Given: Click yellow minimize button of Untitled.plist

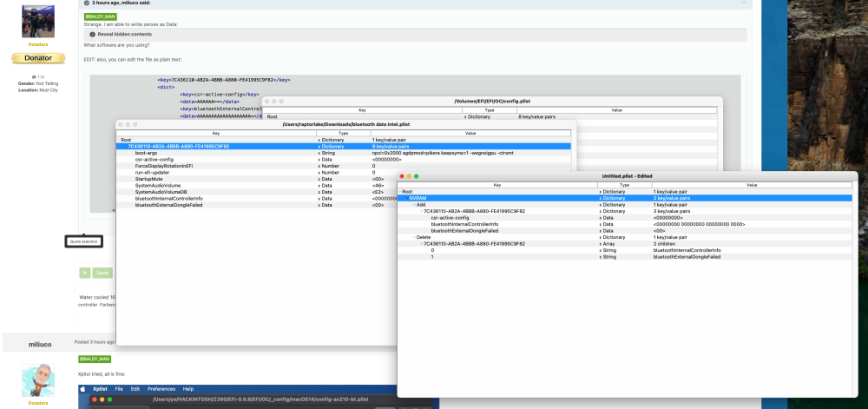Looking at the screenshot, I should coord(409,176).
